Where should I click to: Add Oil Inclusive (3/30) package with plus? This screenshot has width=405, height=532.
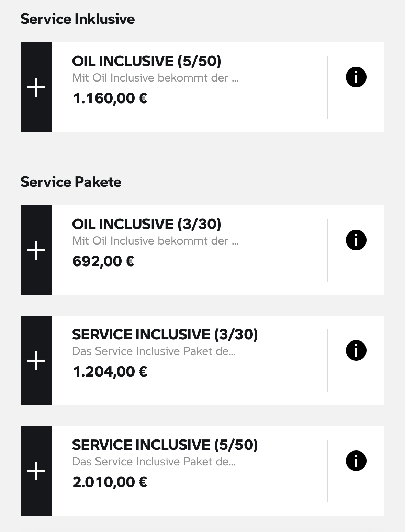coord(36,250)
